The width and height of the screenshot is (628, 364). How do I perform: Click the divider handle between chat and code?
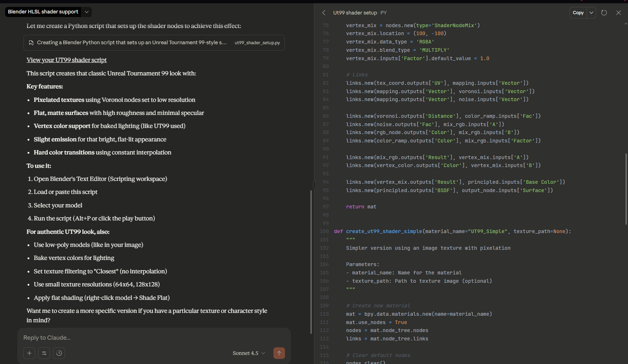314,185
